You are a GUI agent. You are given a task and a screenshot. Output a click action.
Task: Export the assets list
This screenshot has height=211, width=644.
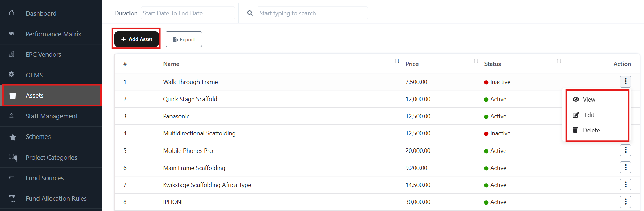click(x=184, y=39)
